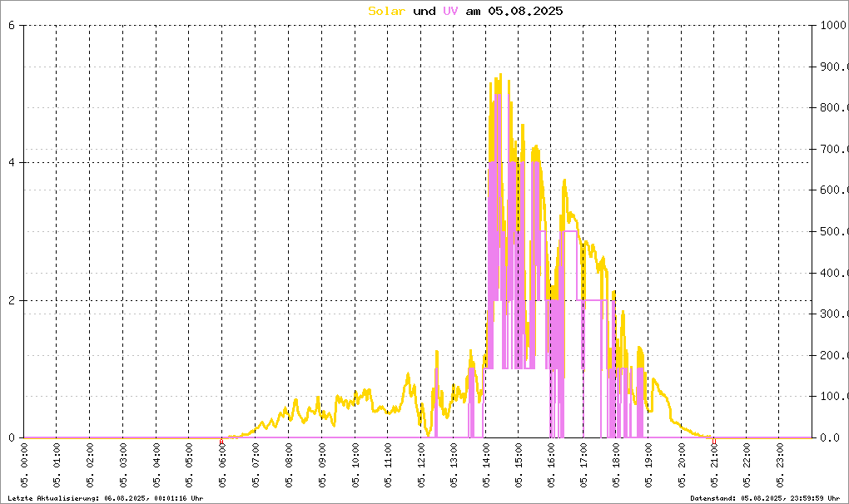This screenshot has height=504, width=849.
Task: Click the time label "05. 21:00"
Action: [x=713, y=466]
